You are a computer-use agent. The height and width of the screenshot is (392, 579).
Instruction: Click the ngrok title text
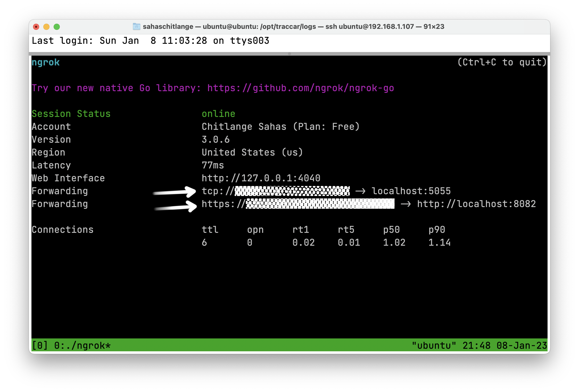(46, 62)
